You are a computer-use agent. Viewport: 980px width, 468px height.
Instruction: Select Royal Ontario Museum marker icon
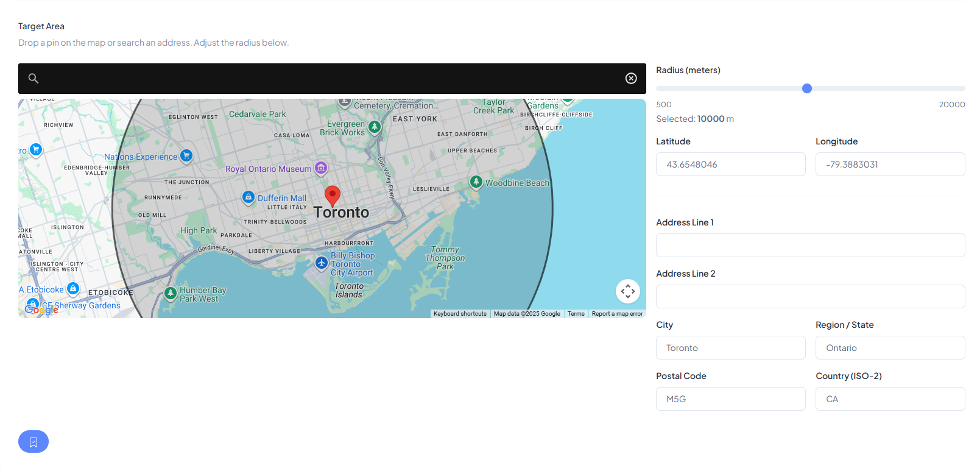click(321, 168)
